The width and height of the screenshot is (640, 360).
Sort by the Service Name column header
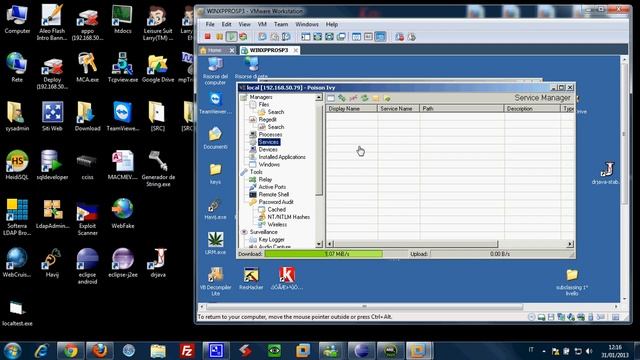coord(398,109)
